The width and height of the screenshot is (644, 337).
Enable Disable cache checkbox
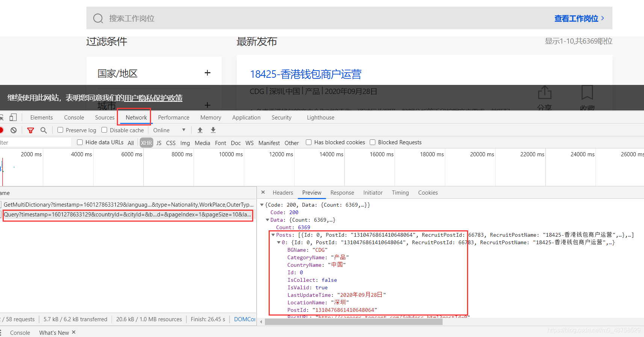click(x=104, y=130)
